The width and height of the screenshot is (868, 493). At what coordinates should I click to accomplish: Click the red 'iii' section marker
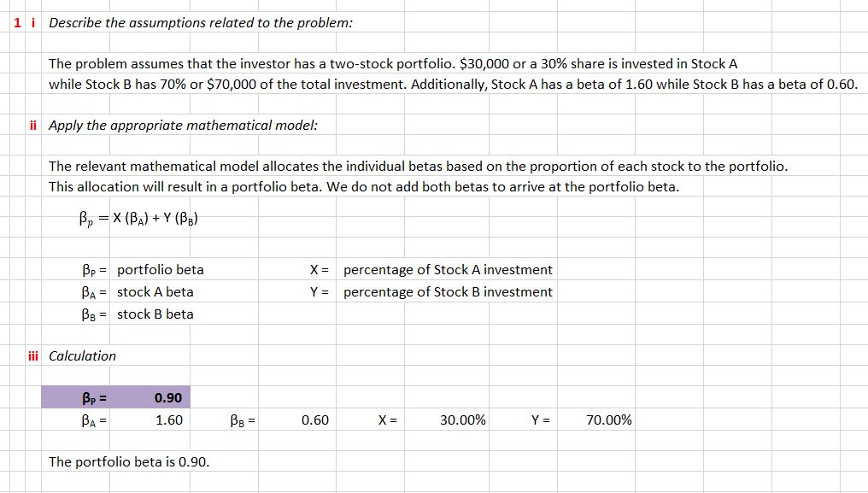pyautogui.click(x=33, y=355)
